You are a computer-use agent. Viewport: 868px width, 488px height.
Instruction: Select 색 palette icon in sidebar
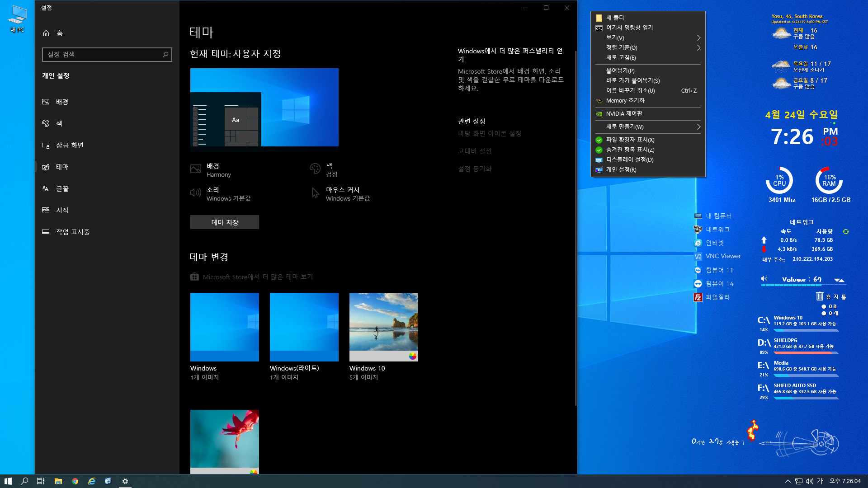point(46,123)
